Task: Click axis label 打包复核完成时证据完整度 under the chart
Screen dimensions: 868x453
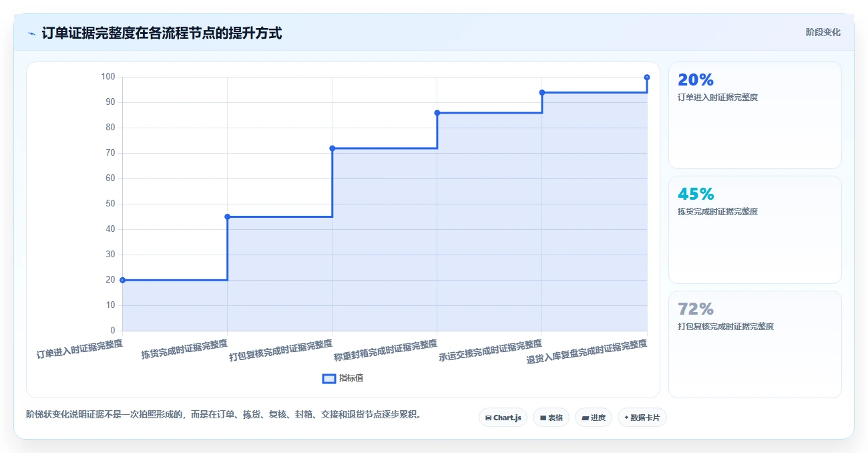Action: coord(281,351)
